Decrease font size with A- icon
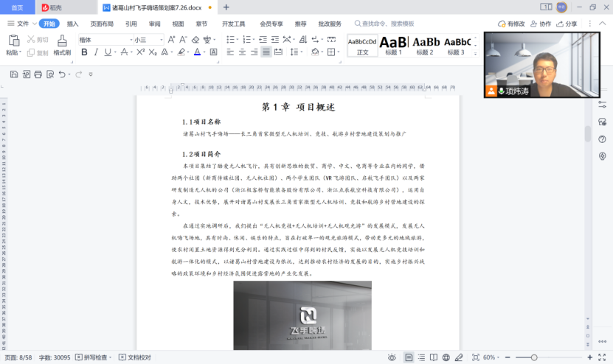The width and height of the screenshot is (613, 364). [x=183, y=40]
